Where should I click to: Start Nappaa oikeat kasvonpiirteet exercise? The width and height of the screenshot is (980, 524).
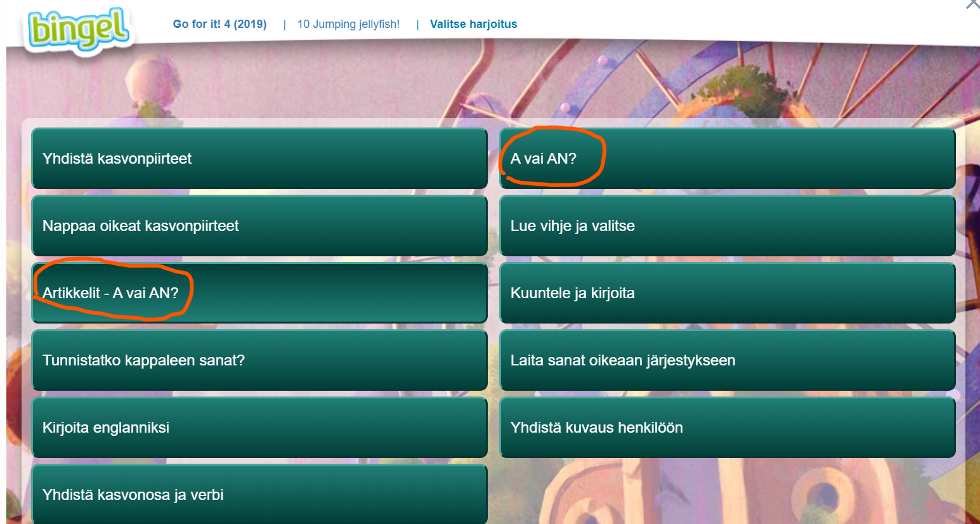pyautogui.click(x=259, y=226)
